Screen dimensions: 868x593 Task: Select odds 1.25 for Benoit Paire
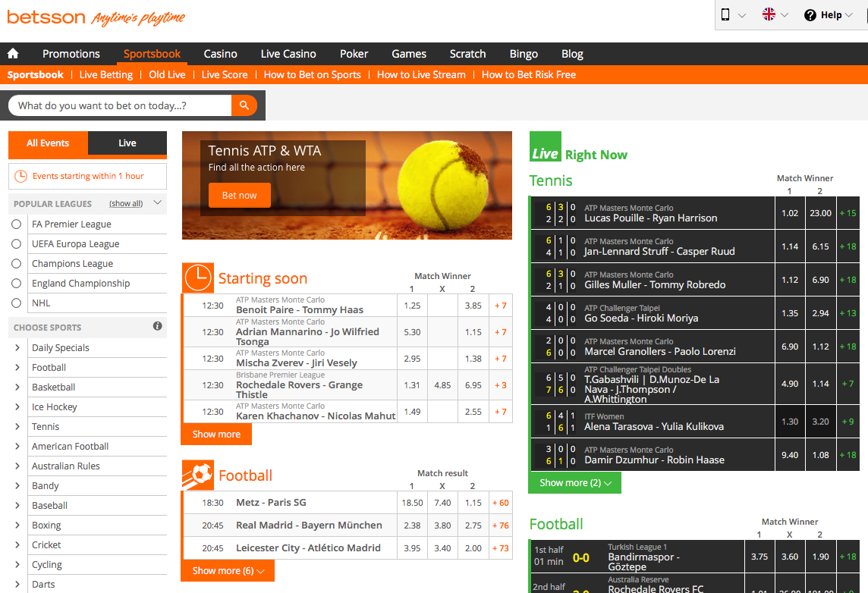[x=413, y=306]
